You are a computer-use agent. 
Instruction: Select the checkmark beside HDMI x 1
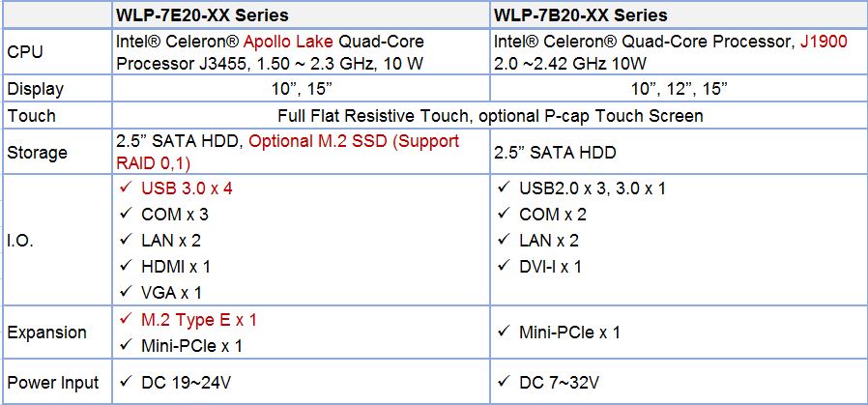123,266
